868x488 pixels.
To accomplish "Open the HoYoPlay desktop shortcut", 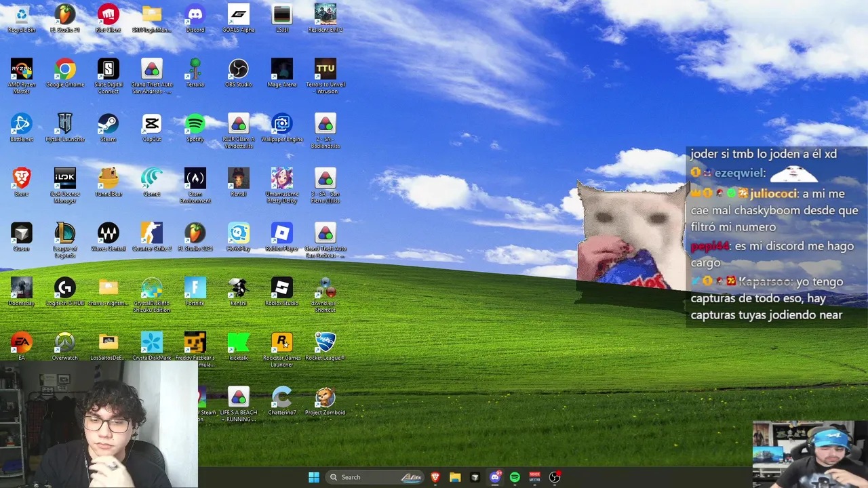I will click(x=239, y=237).
